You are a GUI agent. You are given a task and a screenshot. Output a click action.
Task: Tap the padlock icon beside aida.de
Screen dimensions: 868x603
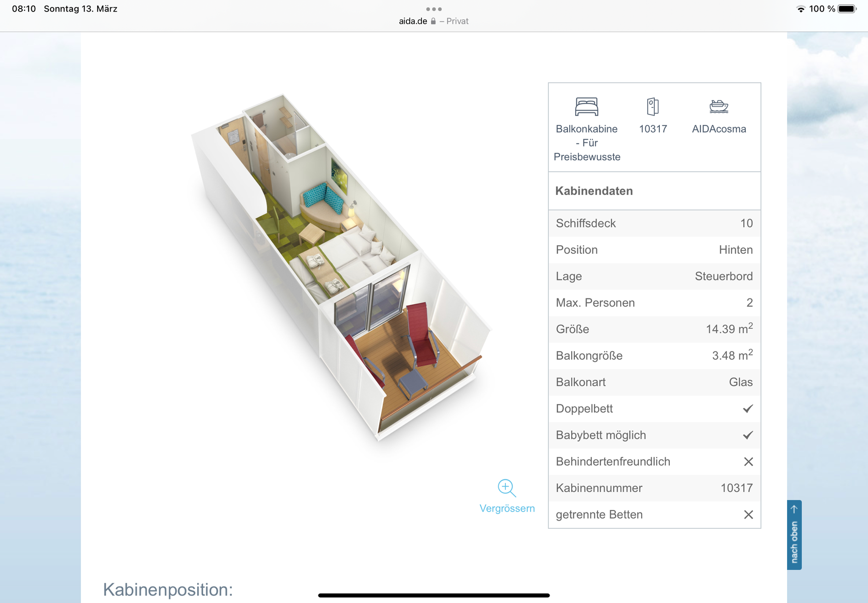433,21
